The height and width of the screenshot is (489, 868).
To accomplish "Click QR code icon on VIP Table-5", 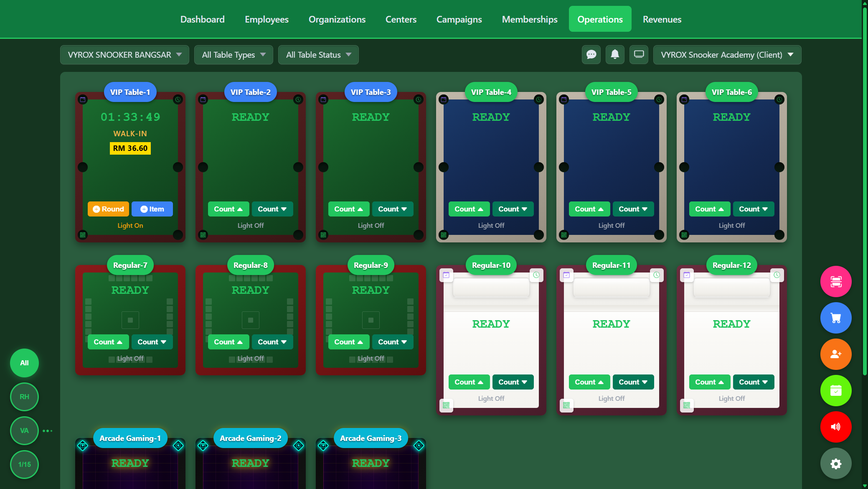I will point(564,235).
